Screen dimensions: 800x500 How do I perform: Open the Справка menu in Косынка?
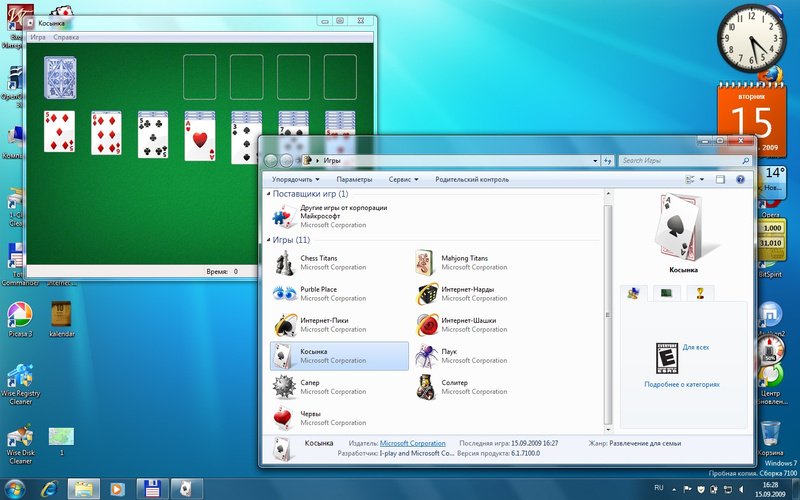click(66, 37)
